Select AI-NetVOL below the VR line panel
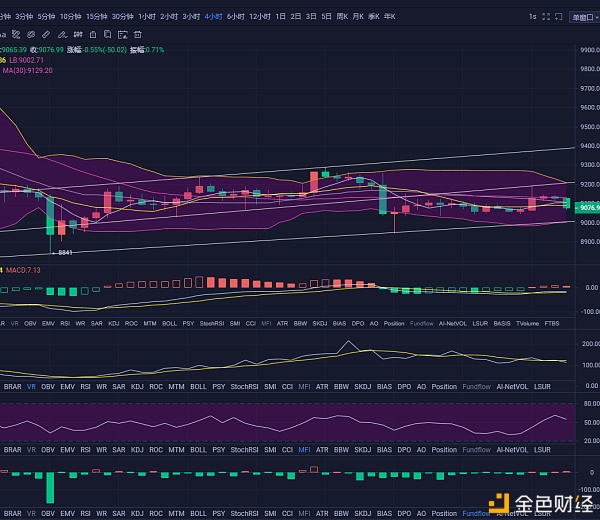600x520 pixels. [x=512, y=387]
